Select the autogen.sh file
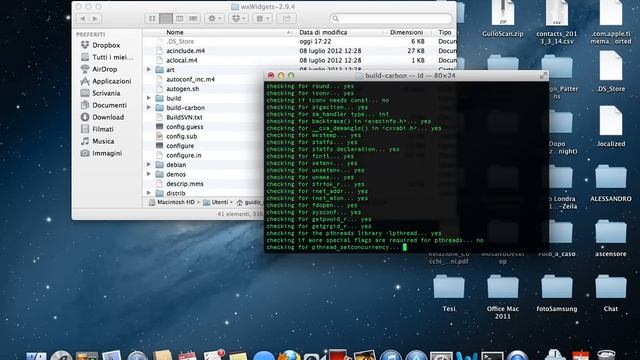The height and width of the screenshot is (360, 640). pyautogui.click(x=182, y=89)
